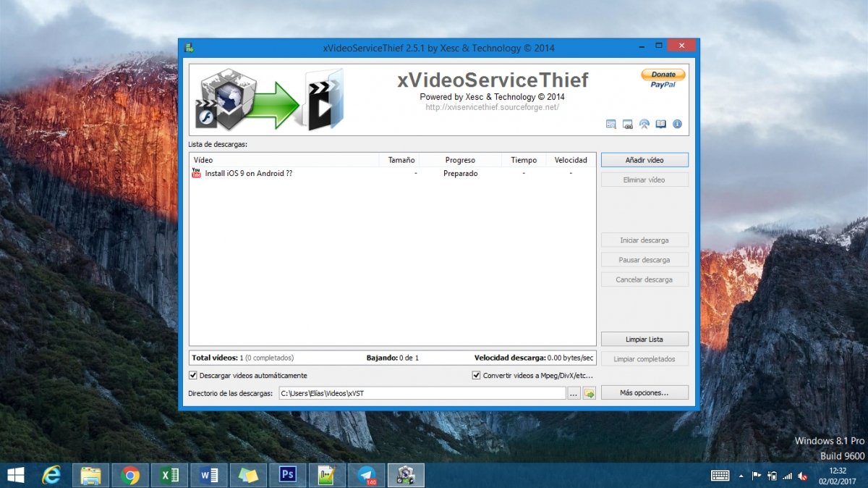868x488 pixels.
Task: Click the Eliminar vídeo button
Action: click(644, 180)
